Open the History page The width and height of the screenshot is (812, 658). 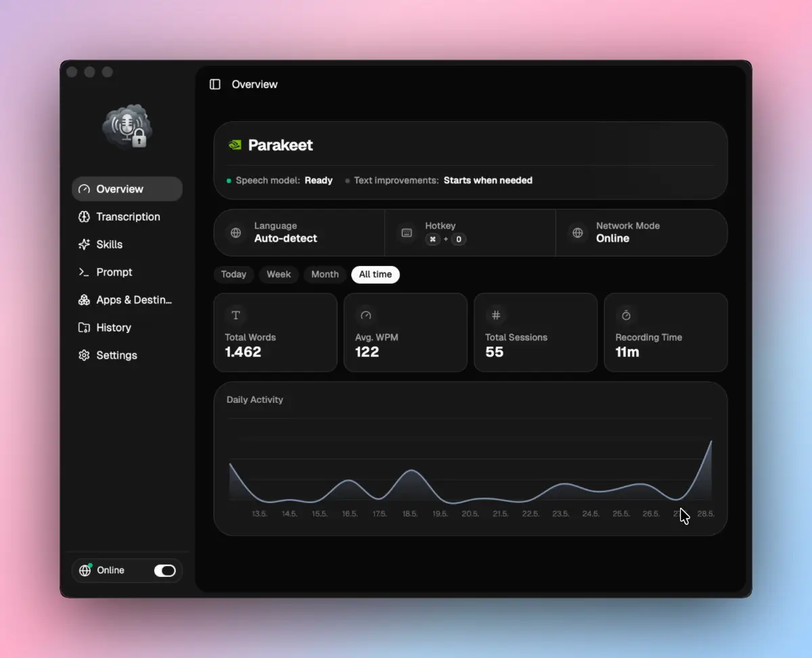point(127,328)
